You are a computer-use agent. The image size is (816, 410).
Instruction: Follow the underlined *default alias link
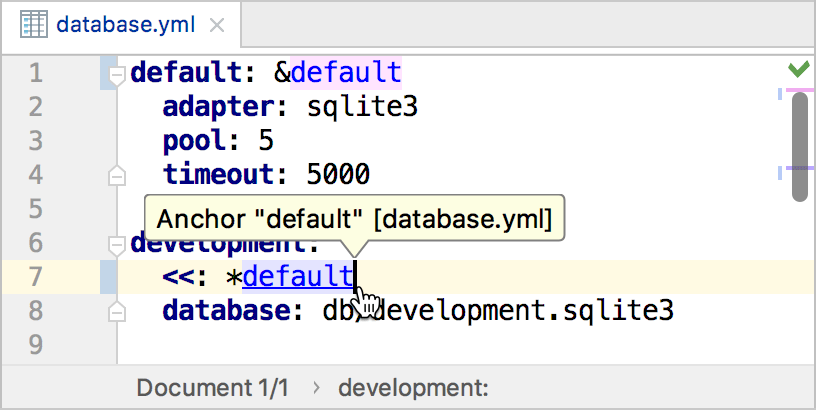(298, 277)
